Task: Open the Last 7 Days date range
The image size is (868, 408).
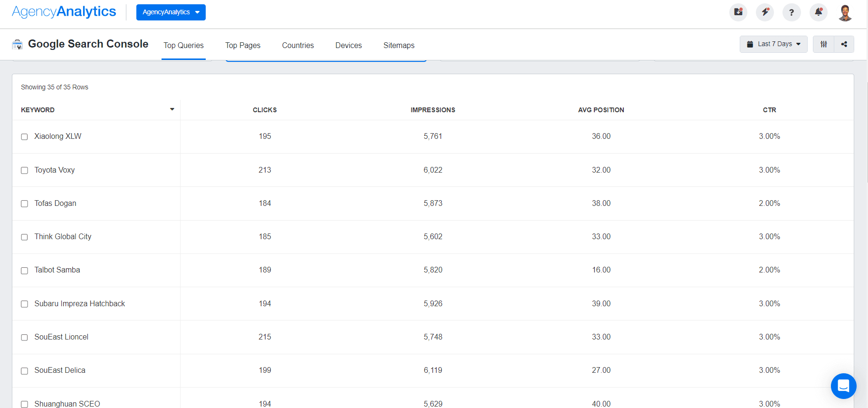Action: [773, 44]
